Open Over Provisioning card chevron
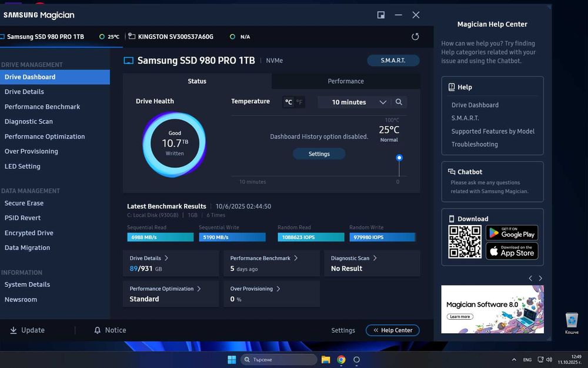 tap(278, 289)
